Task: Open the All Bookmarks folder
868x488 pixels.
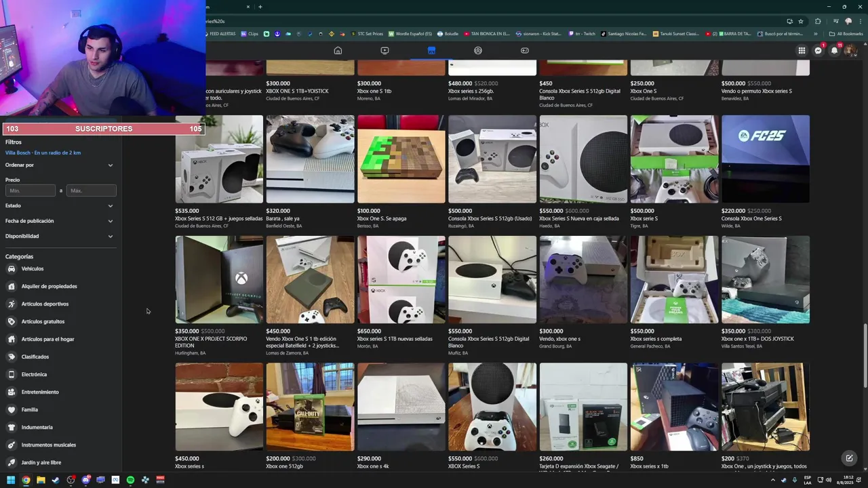Action: 846,34
